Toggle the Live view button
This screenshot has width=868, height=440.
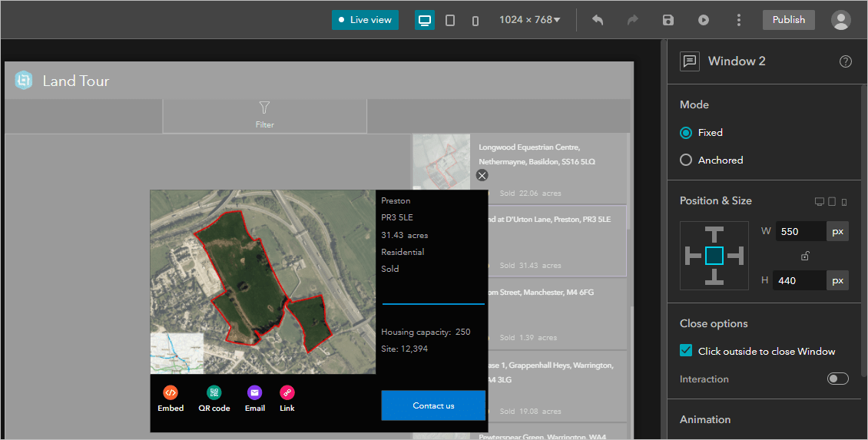coord(365,20)
